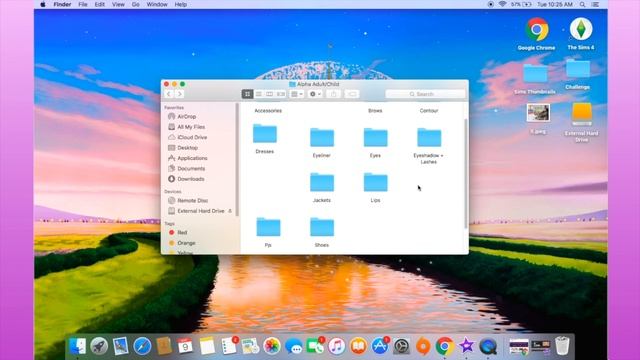640x360 pixels.
Task: Switch Finder to Cover Flow view
Action: click(281, 94)
